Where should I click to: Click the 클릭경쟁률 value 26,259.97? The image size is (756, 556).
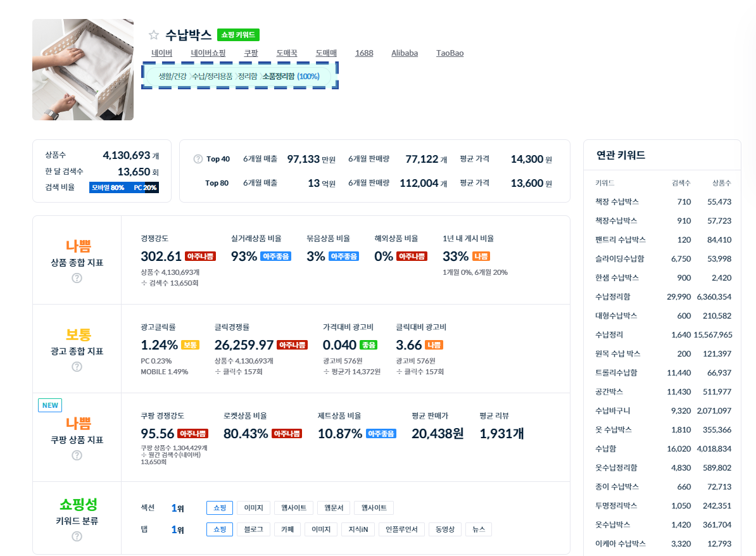pyautogui.click(x=244, y=345)
